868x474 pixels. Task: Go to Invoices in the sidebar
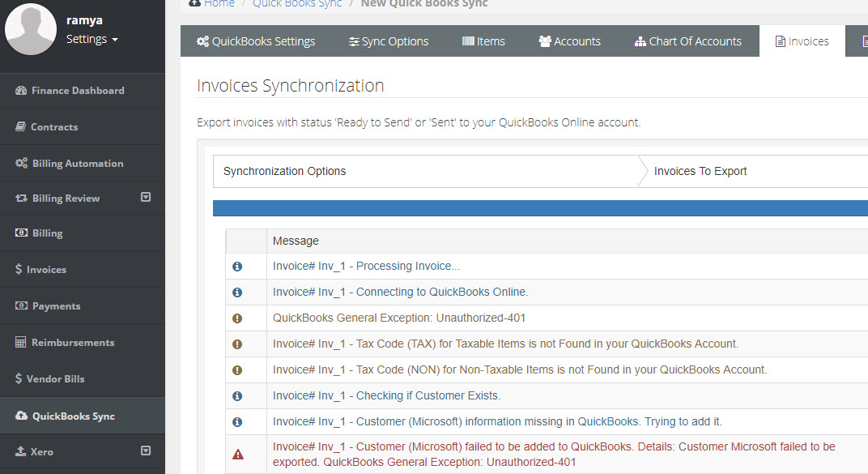click(x=46, y=270)
